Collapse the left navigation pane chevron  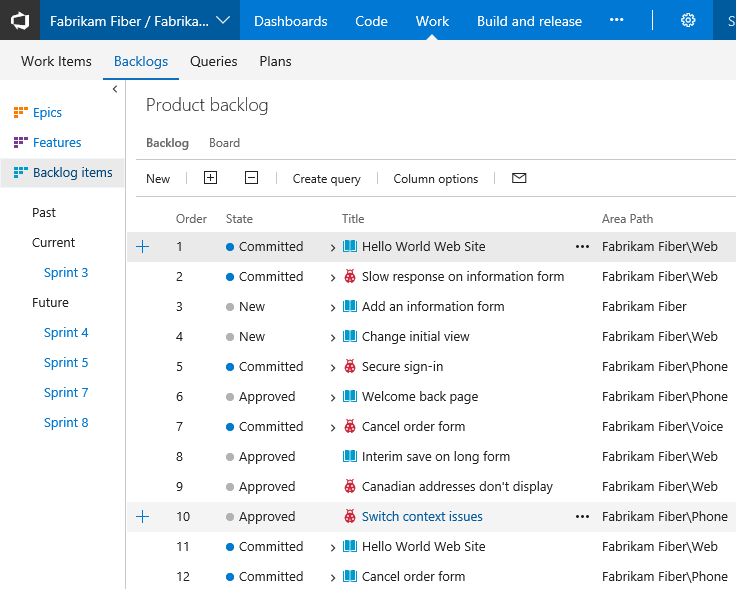coord(115,89)
